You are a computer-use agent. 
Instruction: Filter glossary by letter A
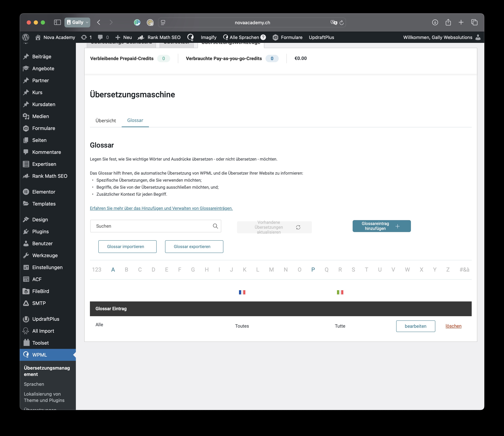click(x=113, y=270)
